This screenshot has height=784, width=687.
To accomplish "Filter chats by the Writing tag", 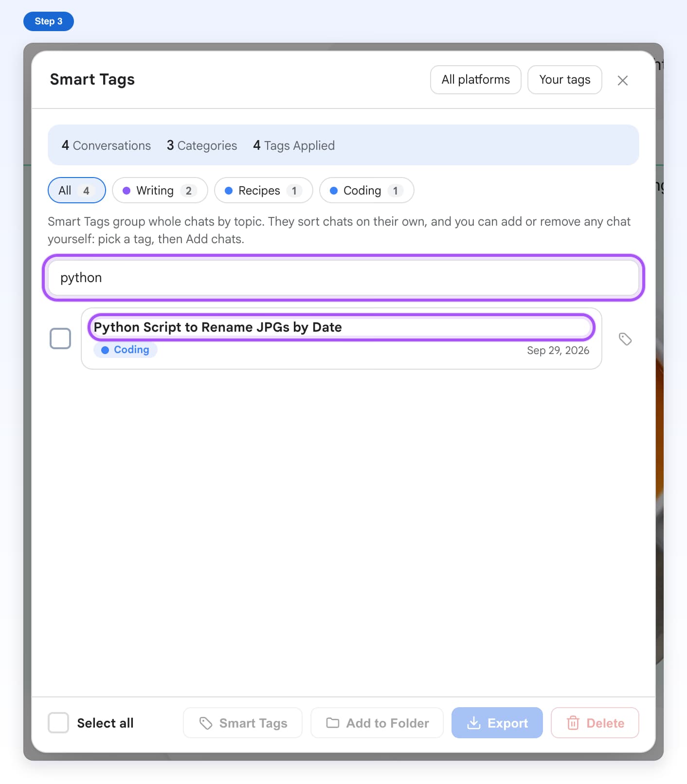I will tap(160, 190).
